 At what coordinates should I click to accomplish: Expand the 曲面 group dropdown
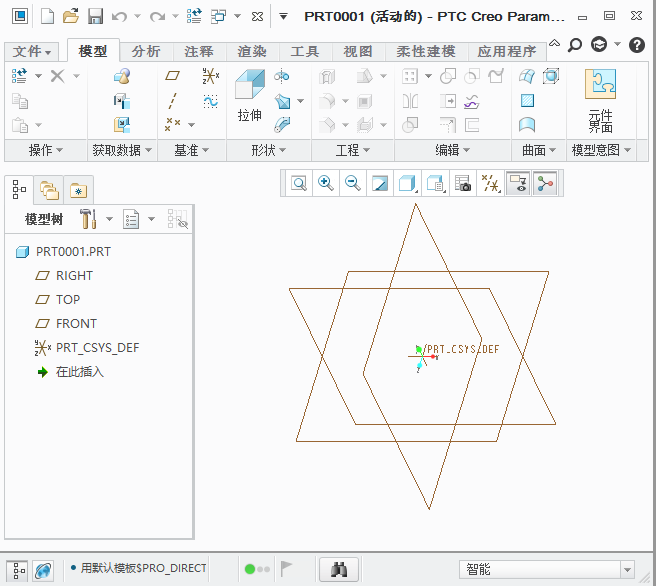pos(539,150)
